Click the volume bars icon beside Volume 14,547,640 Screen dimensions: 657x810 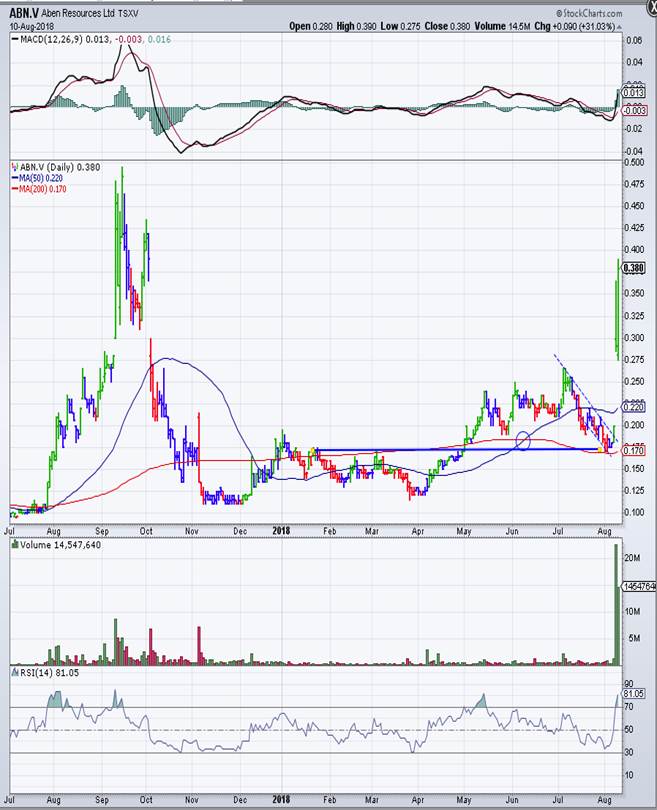click(15, 544)
